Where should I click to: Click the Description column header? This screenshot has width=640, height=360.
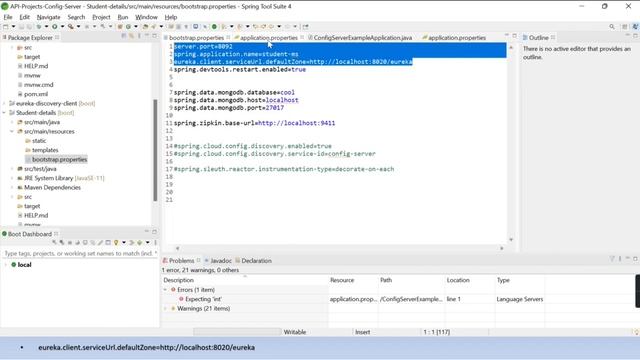[178, 280]
